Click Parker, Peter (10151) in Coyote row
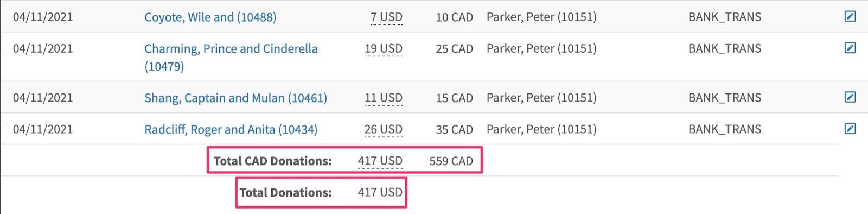This screenshot has width=868, height=214. tap(541, 17)
